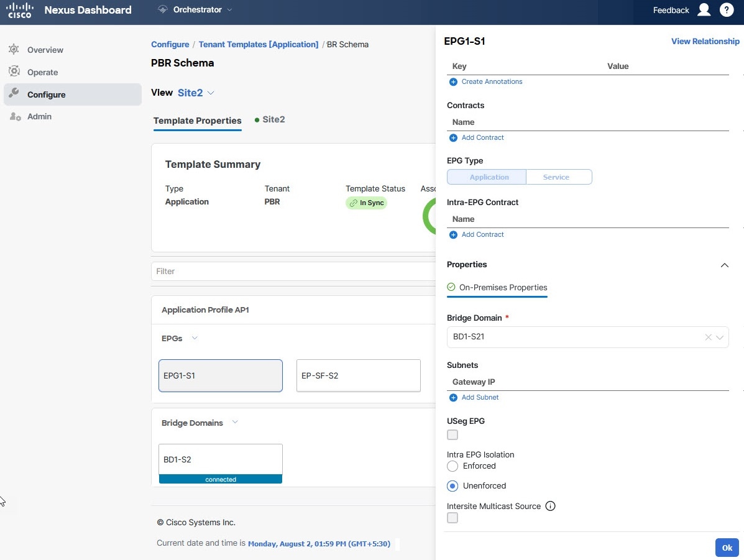Open the Orchestrator dropdown chevron
Viewport: 744px width, 560px height.
229,9
